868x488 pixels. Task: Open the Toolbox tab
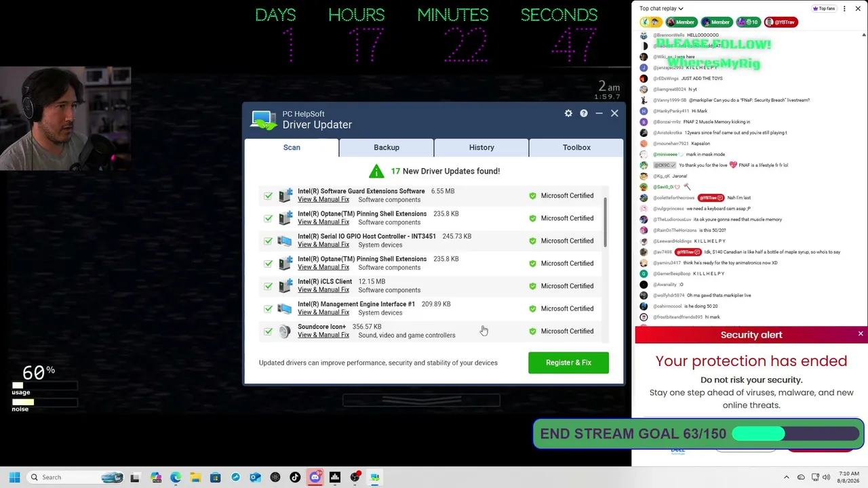pos(576,147)
